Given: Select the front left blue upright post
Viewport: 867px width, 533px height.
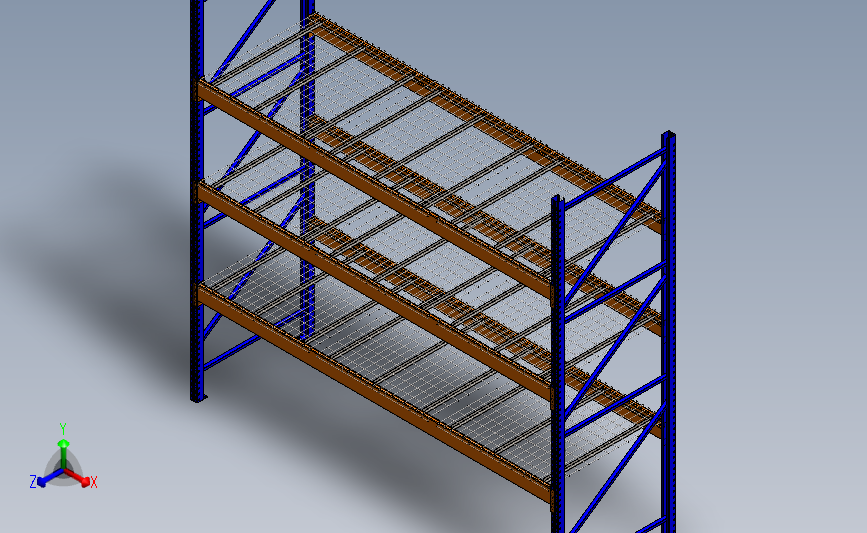Looking at the screenshot, I should click(197, 199).
